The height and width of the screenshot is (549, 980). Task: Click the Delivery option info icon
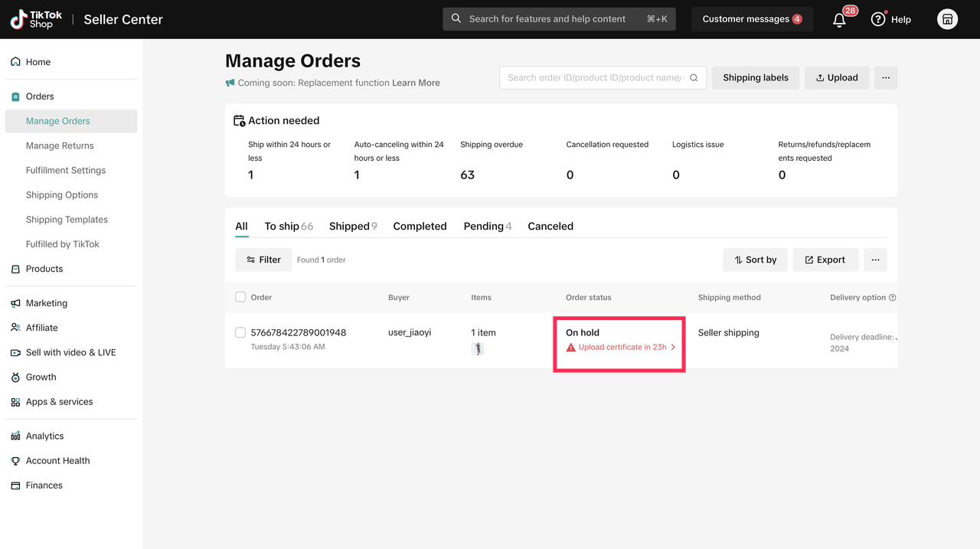893,298
